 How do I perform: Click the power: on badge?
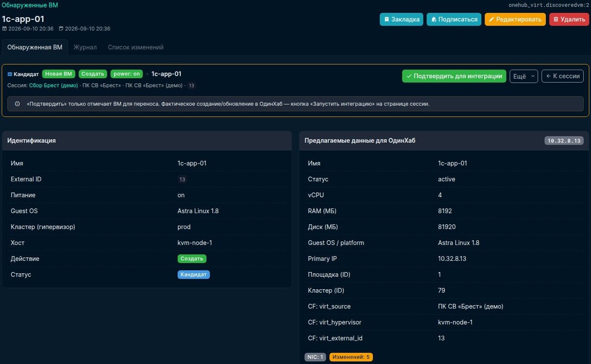(127, 74)
